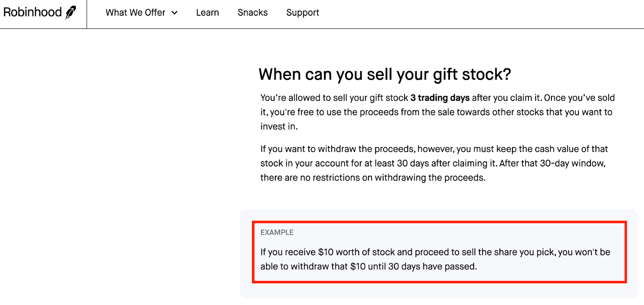Click the Robinhood feather logo icon
This screenshot has width=644, height=305.
tap(71, 12)
